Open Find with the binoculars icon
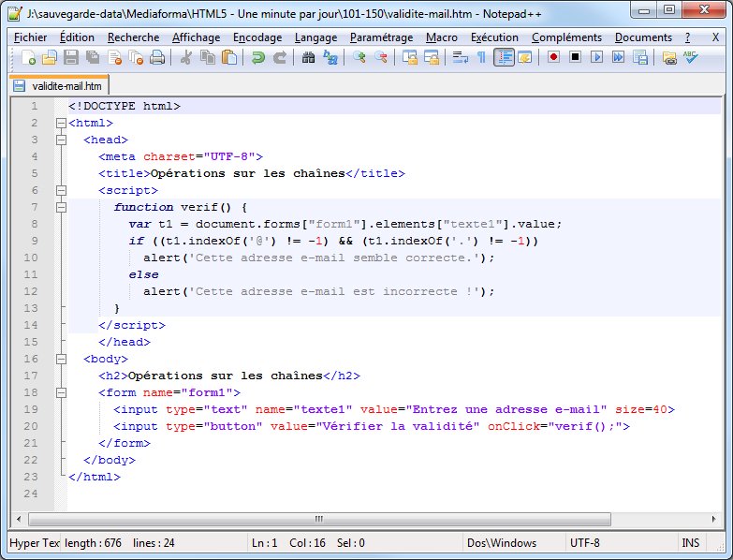The width and height of the screenshot is (733, 560). tap(309, 58)
